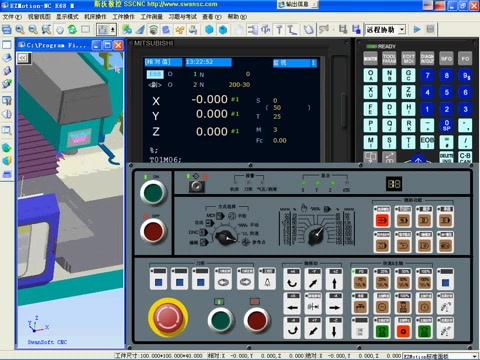Click the +Z axis up-arrow jog button
The height and width of the screenshot is (360, 480).
[x=334, y=280]
